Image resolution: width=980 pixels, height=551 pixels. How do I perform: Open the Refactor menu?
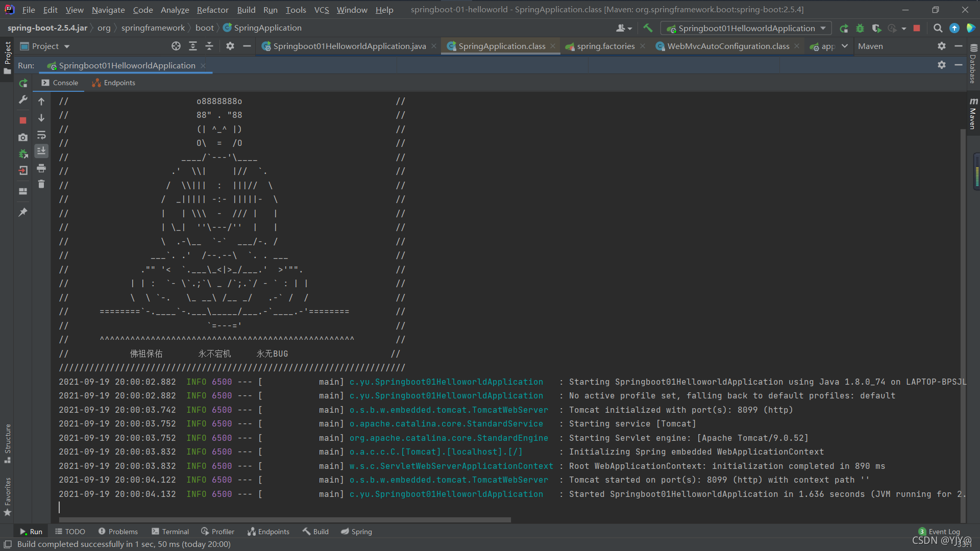(x=212, y=10)
